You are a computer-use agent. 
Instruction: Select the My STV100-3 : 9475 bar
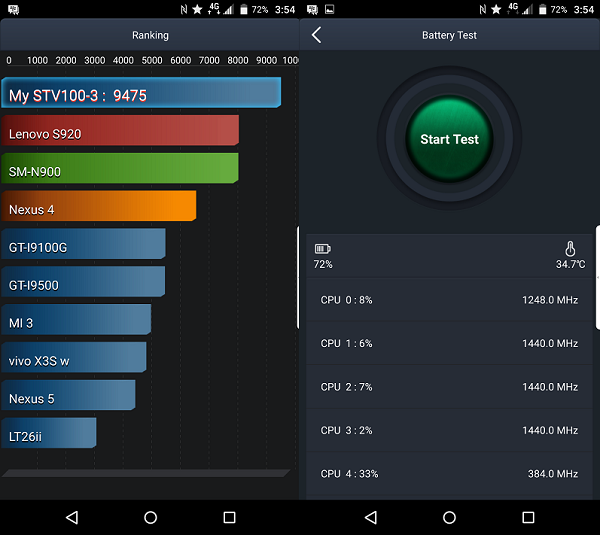pos(141,93)
